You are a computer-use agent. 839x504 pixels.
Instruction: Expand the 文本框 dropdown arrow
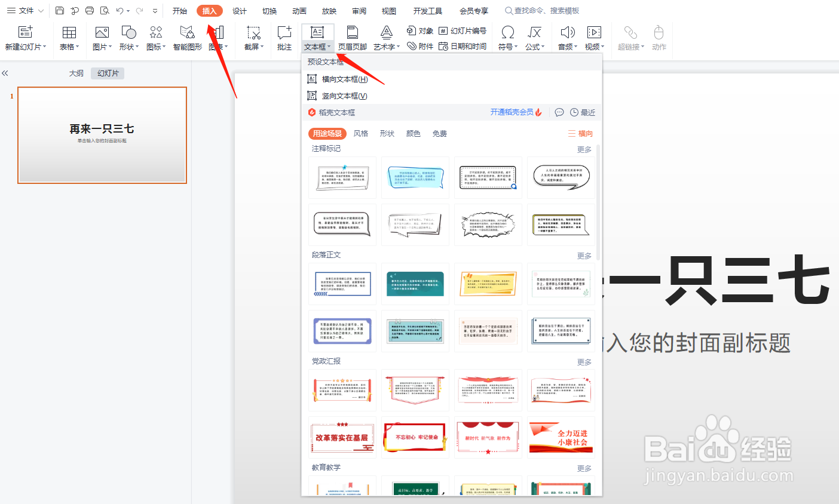click(329, 47)
